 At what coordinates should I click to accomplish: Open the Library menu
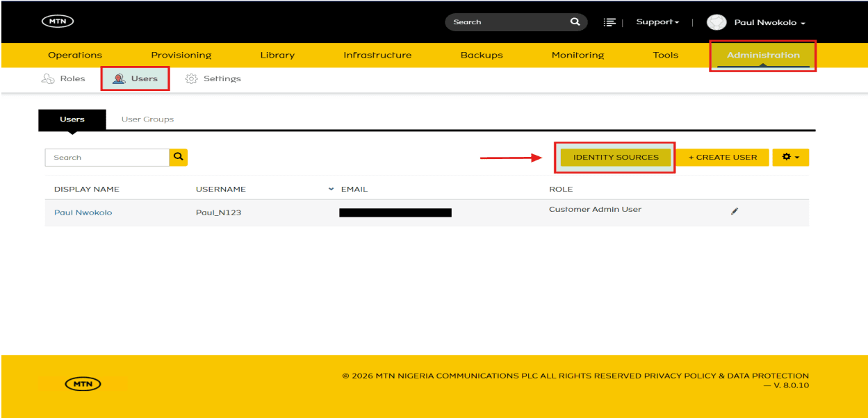277,55
